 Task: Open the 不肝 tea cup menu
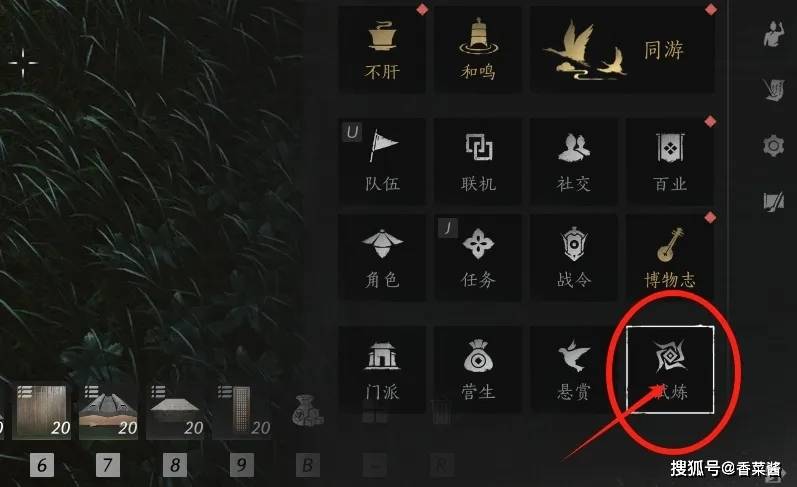[x=382, y=49]
